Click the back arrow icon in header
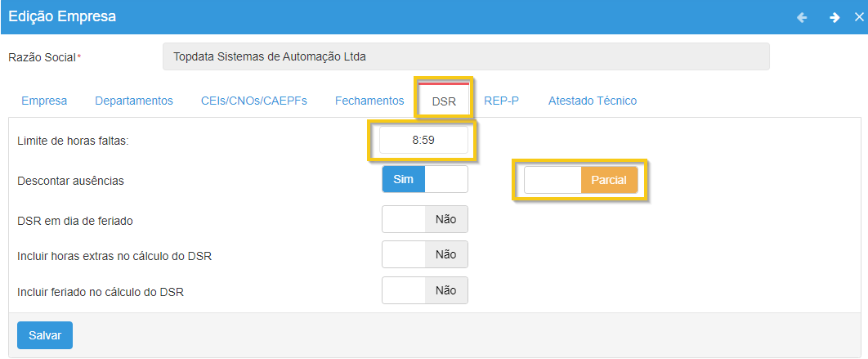Viewport: 868px width, 359px height. pyautogui.click(x=802, y=17)
